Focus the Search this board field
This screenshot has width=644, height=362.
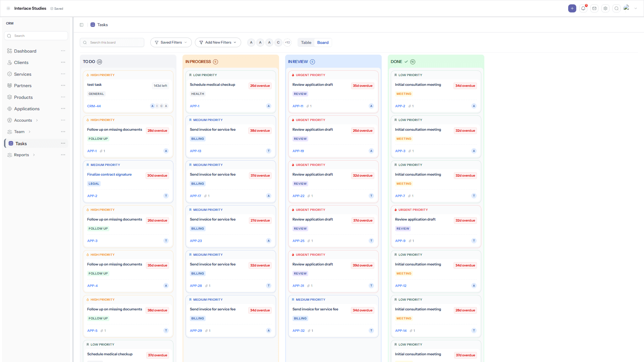click(112, 43)
